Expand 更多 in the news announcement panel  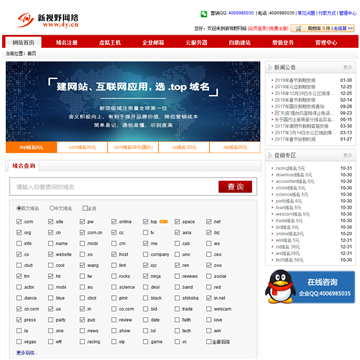point(348,67)
